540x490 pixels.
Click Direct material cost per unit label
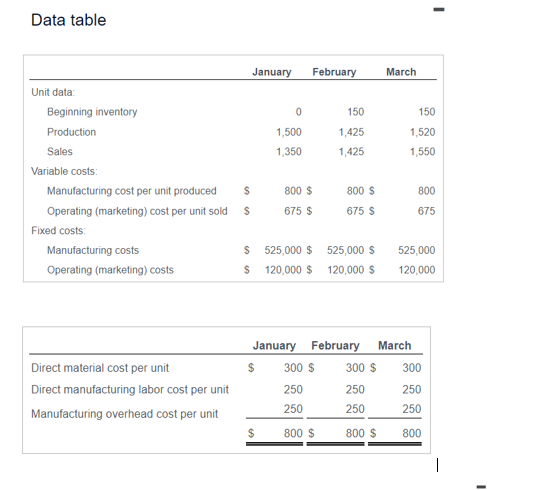[x=100, y=368]
